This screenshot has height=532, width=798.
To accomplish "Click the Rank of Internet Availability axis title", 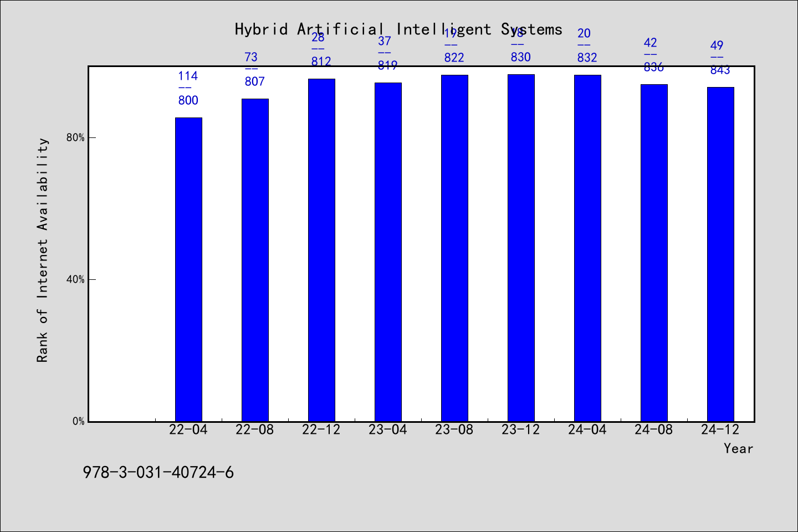I will 43,250.
